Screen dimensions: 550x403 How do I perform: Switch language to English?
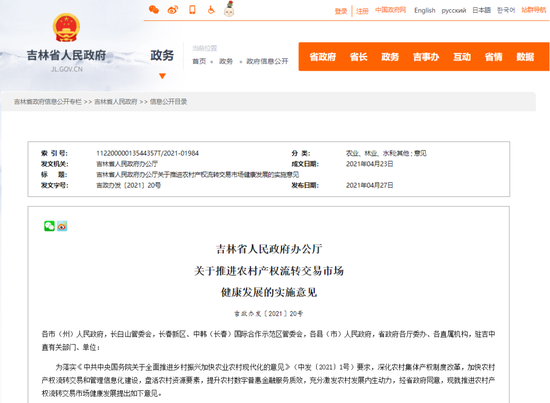[424, 11]
